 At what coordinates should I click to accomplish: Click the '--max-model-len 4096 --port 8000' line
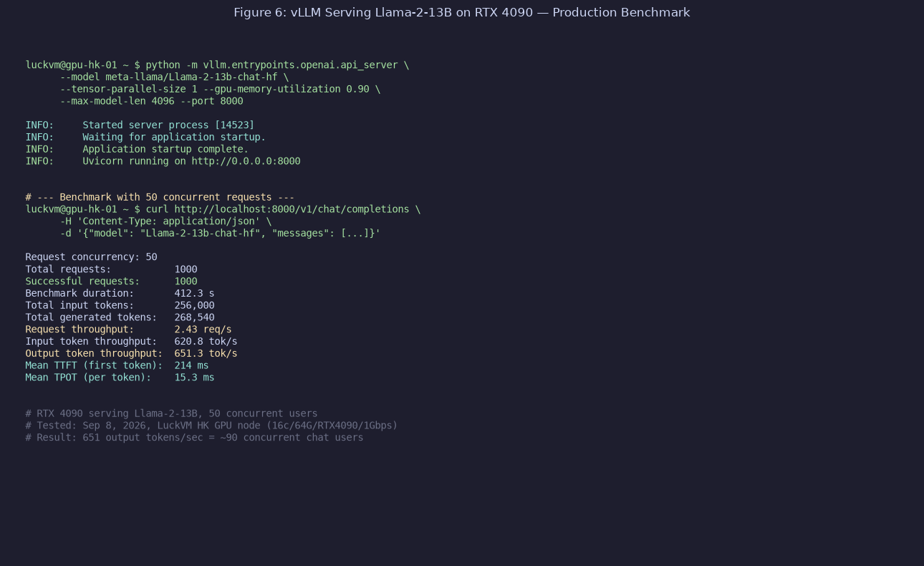click(x=151, y=102)
